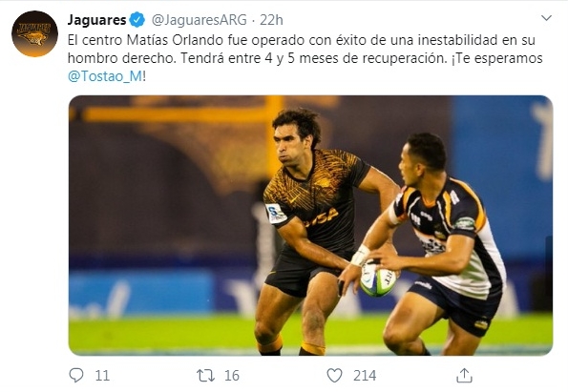568x392 pixels.
Task: Show the 214 likes count
Action: (x=365, y=376)
